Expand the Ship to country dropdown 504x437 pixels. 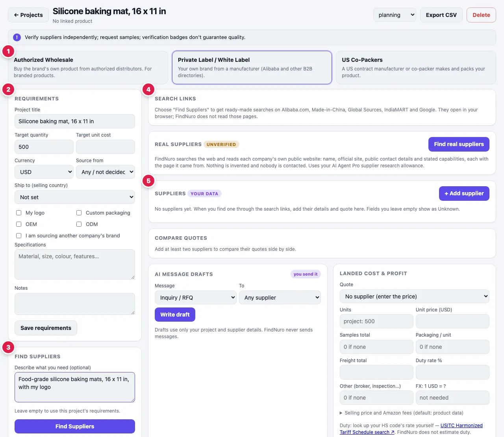pos(75,197)
